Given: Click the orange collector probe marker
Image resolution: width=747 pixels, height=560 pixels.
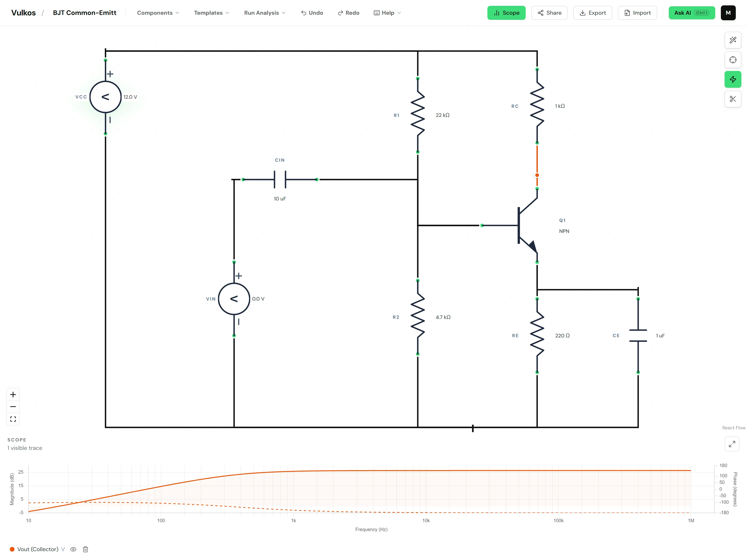Looking at the screenshot, I should tap(537, 175).
